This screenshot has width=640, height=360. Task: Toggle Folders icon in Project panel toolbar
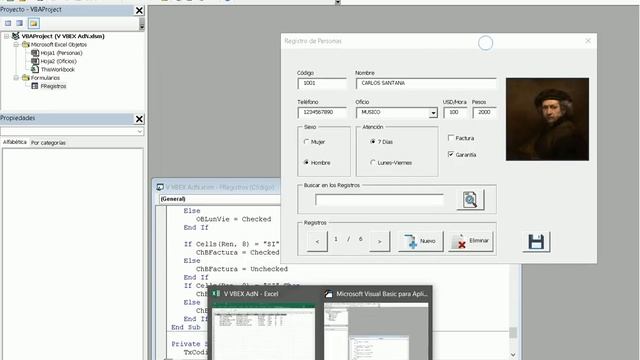(x=34, y=23)
